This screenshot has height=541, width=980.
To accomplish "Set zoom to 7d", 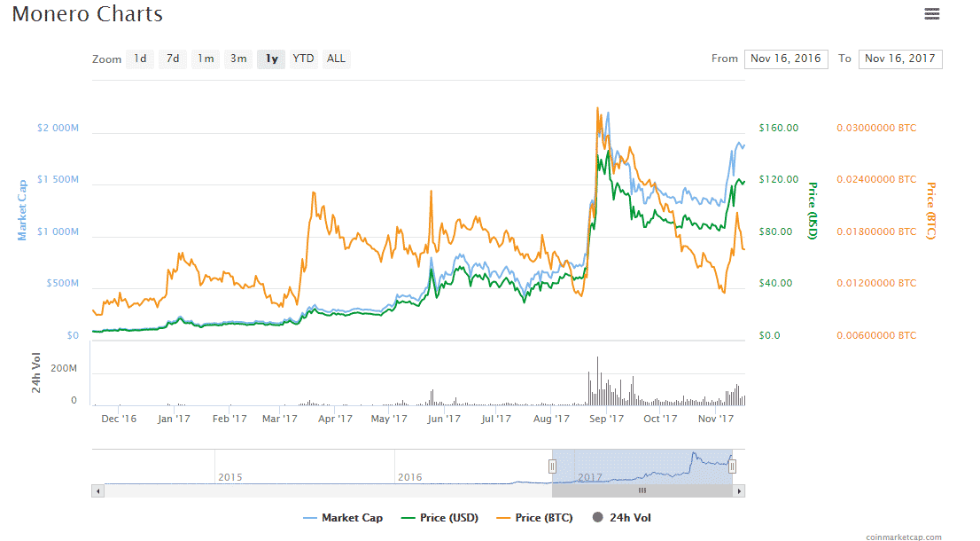I will pyautogui.click(x=173, y=59).
